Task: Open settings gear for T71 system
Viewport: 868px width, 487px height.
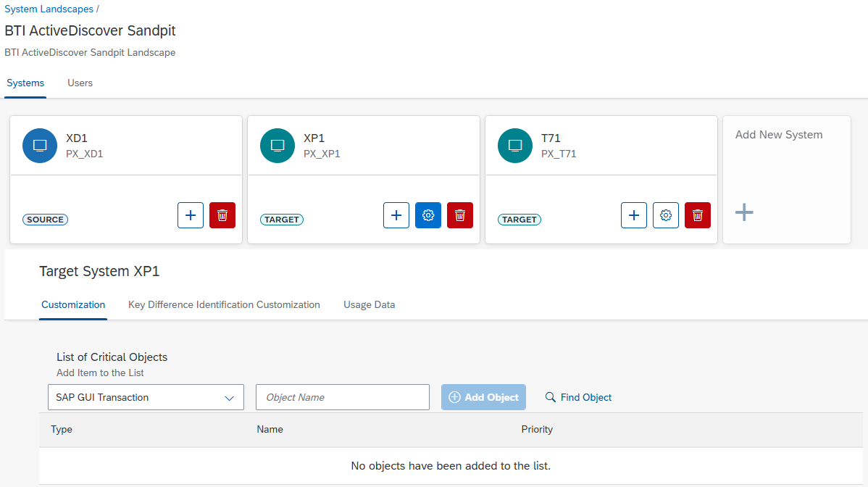Action: pos(665,215)
